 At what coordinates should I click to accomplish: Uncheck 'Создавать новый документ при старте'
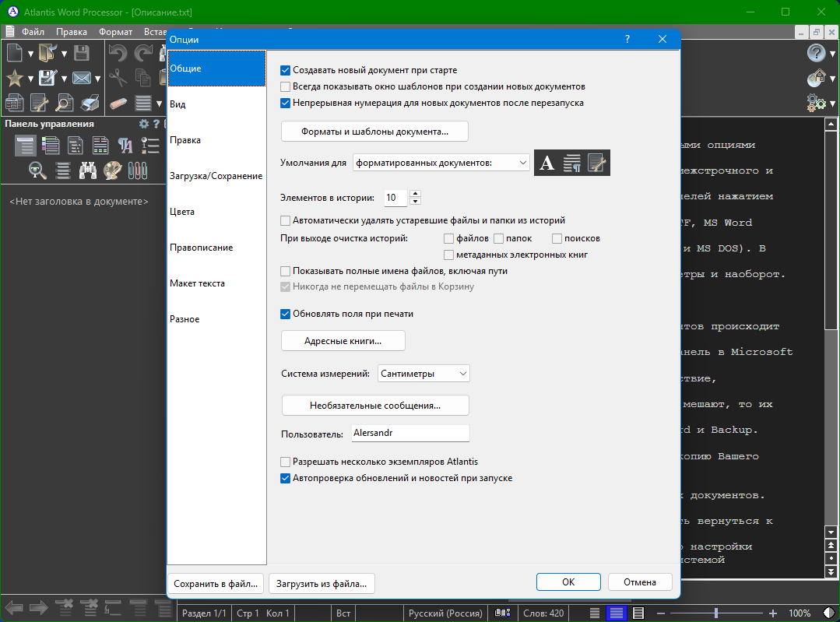pyautogui.click(x=286, y=70)
